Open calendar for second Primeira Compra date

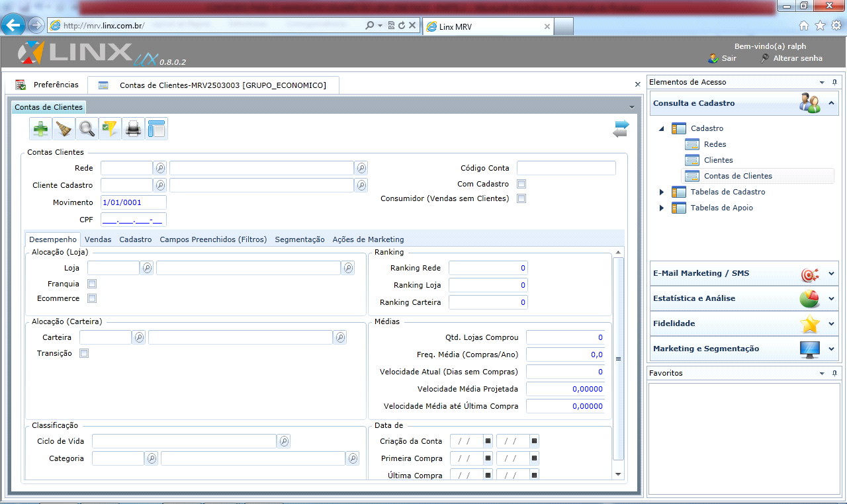(x=535, y=458)
